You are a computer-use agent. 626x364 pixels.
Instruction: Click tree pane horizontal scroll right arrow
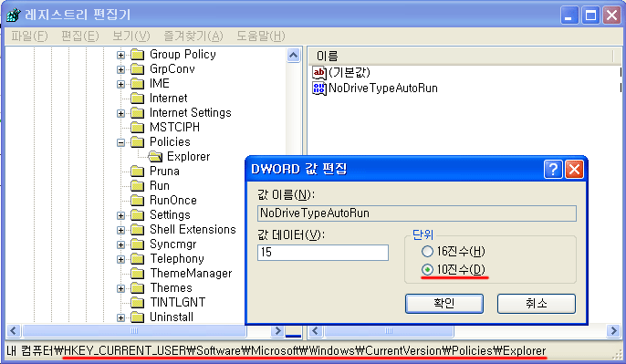point(276,331)
